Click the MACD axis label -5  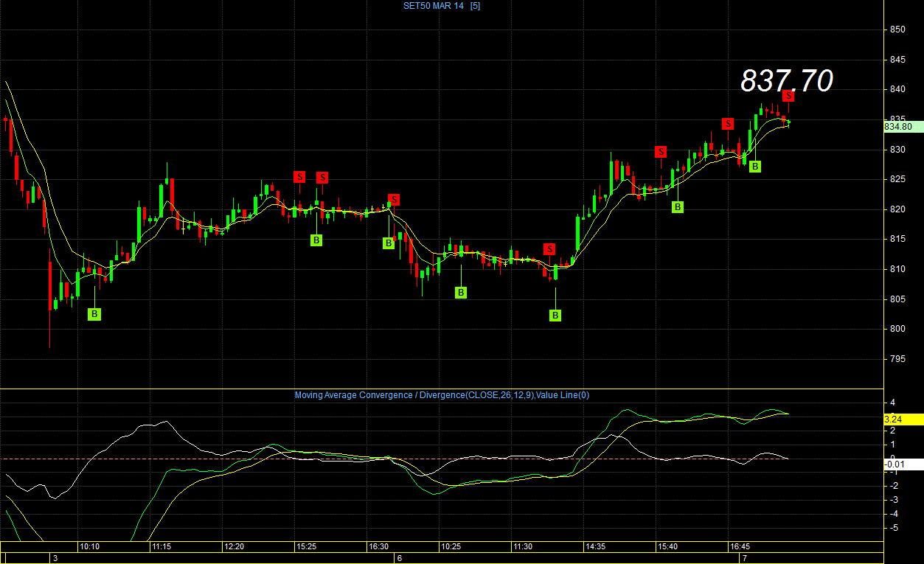[x=892, y=528]
